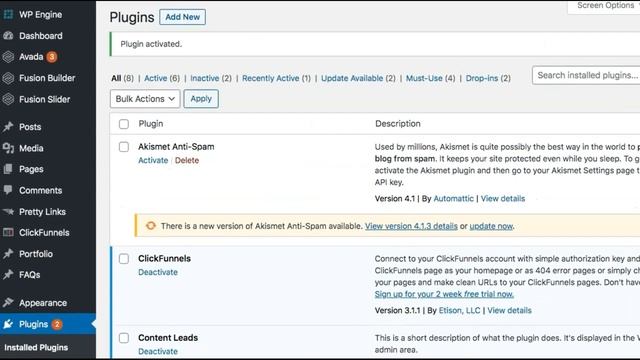Image resolution: width=640 pixels, height=360 pixels.
Task: Filter plugins by Recently Active
Action: 271,78
